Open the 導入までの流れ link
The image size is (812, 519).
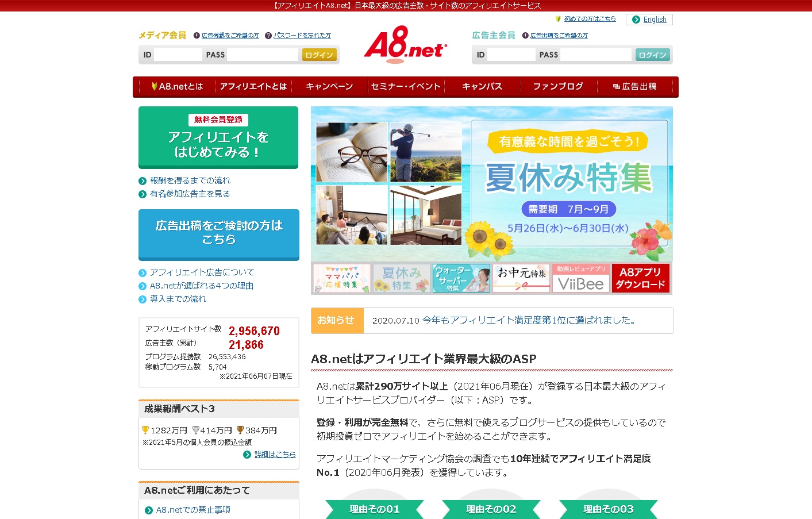[178, 299]
